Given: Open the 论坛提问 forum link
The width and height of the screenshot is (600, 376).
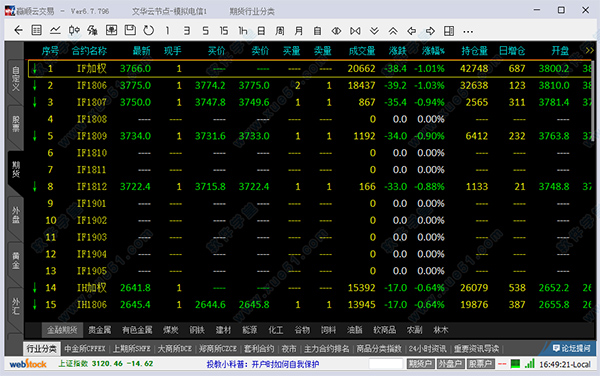Looking at the screenshot, I should point(571,348).
